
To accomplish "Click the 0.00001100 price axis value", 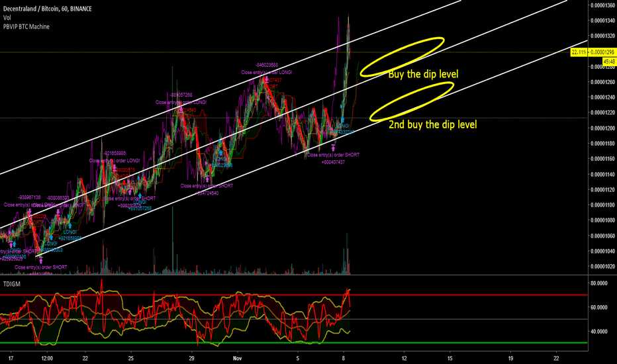I will pos(603,205).
